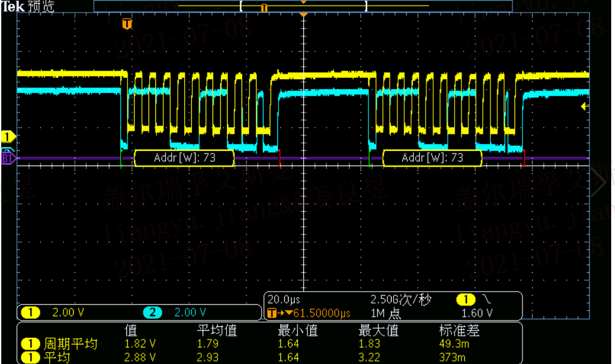
Task: Click the 373m standard deviation value
Action: click(452, 357)
